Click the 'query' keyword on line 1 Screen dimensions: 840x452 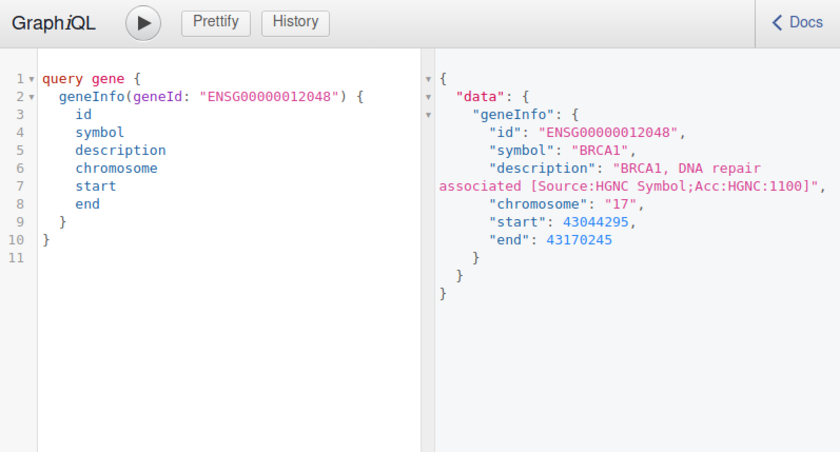[x=63, y=79]
